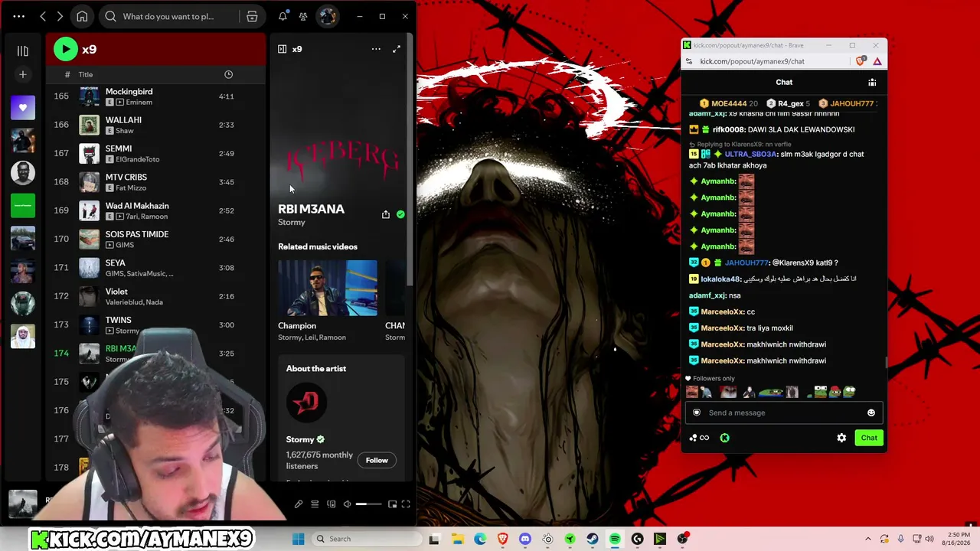Open Kick chat settings gear

click(x=841, y=438)
